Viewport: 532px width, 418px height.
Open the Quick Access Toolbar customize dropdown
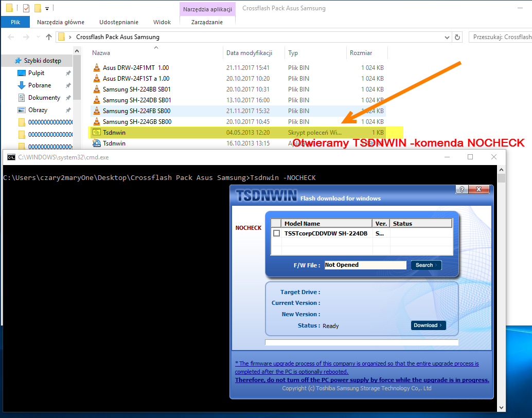tap(47, 8)
